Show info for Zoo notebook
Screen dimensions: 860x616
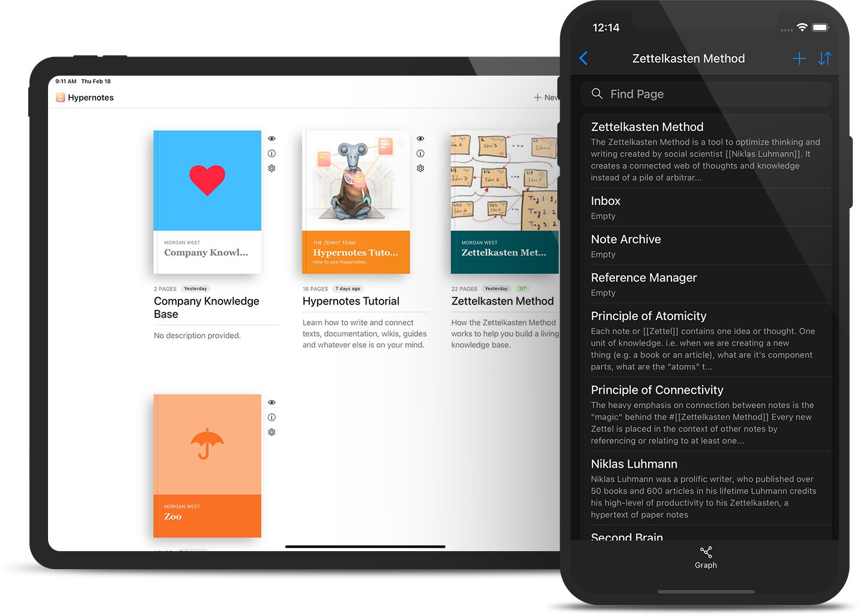[271, 417]
